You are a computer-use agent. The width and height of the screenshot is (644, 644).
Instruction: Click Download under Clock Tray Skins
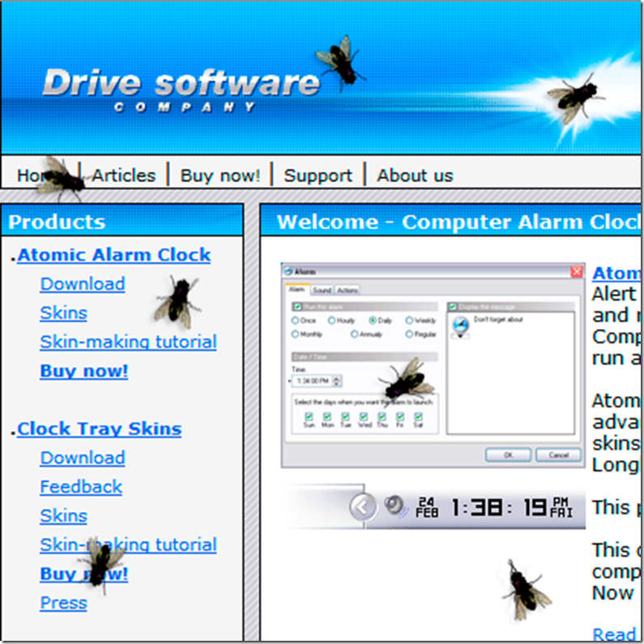point(83,458)
